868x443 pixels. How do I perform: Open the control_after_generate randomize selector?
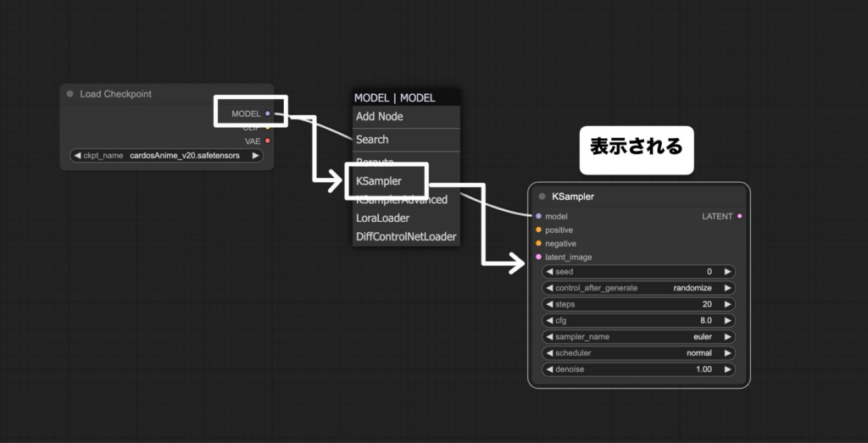click(x=638, y=288)
